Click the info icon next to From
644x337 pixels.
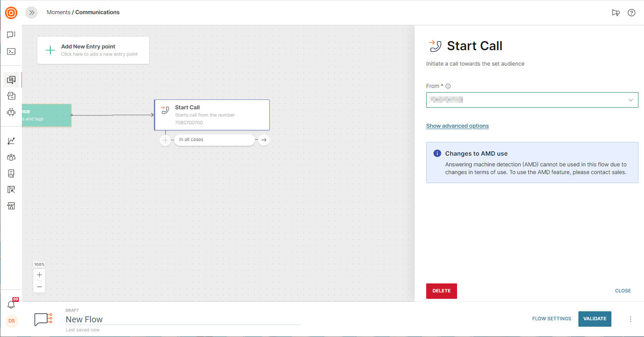pos(448,86)
